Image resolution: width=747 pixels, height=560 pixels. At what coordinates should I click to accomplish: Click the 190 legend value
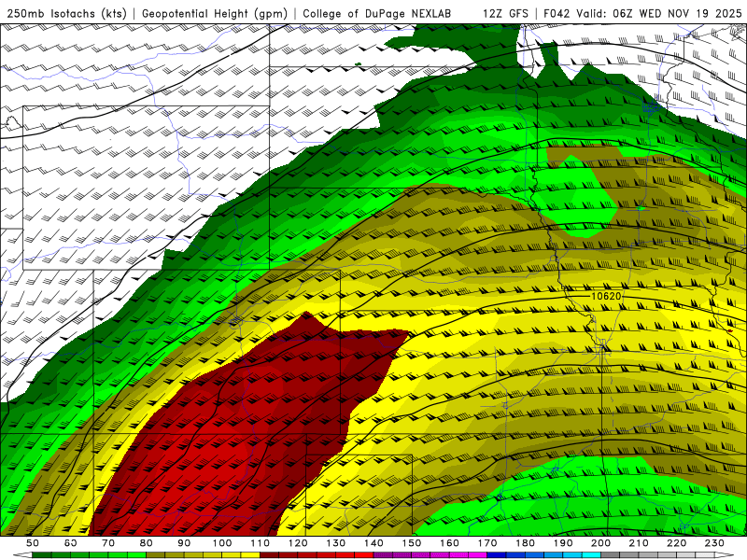[x=563, y=543]
